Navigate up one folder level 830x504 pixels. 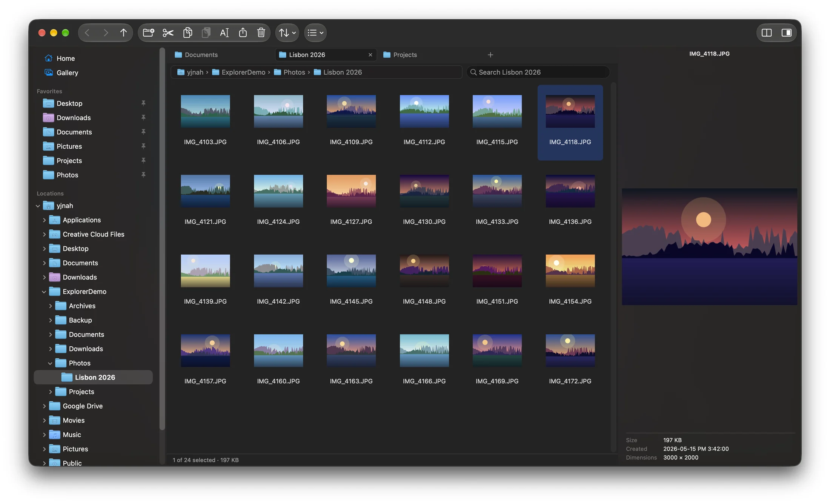tap(123, 33)
